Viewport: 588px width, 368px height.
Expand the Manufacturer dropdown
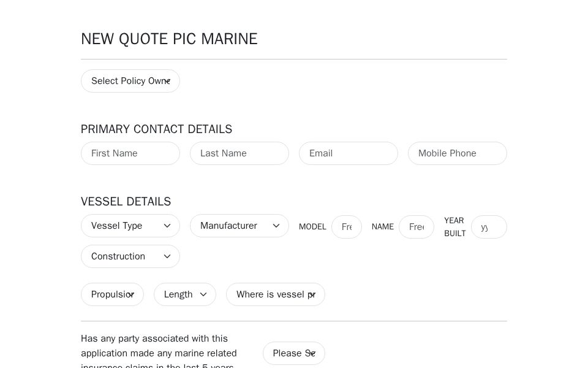pos(239,226)
